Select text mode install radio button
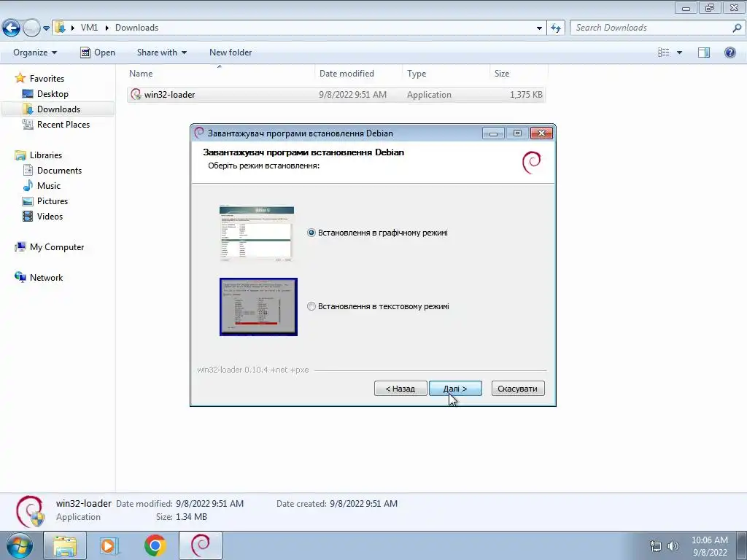This screenshot has height=560, width=747. click(x=311, y=306)
